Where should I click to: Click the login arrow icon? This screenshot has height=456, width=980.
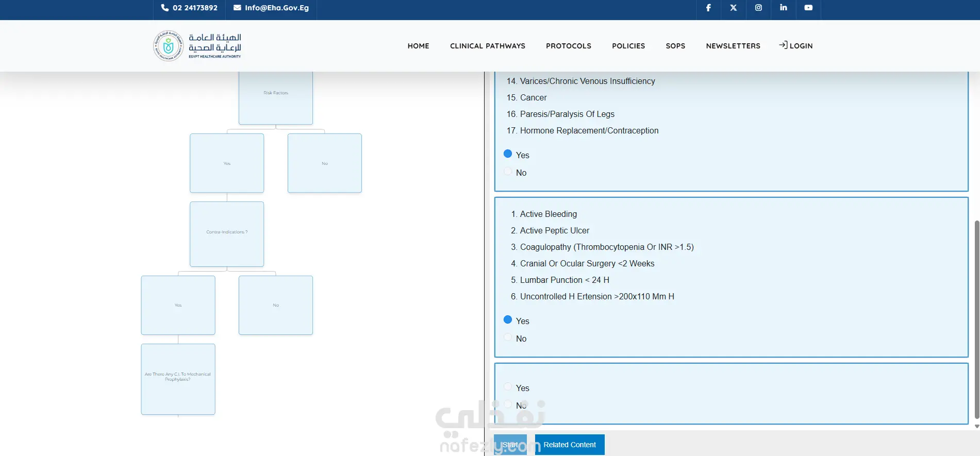(783, 45)
